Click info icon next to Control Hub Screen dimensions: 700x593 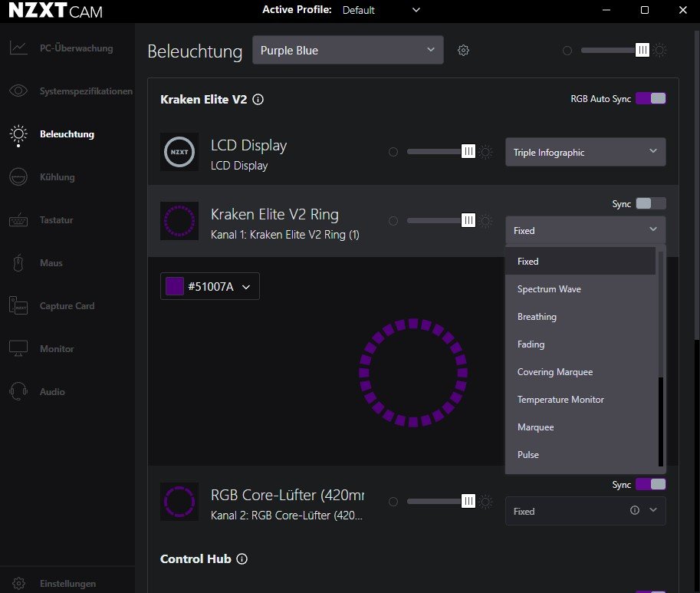(242, 558)
